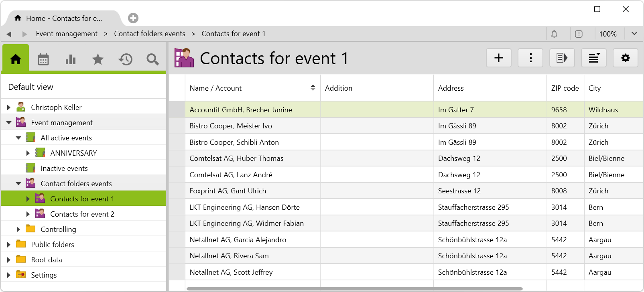
Task: Show favorites with the star icon
Action: 98,59
